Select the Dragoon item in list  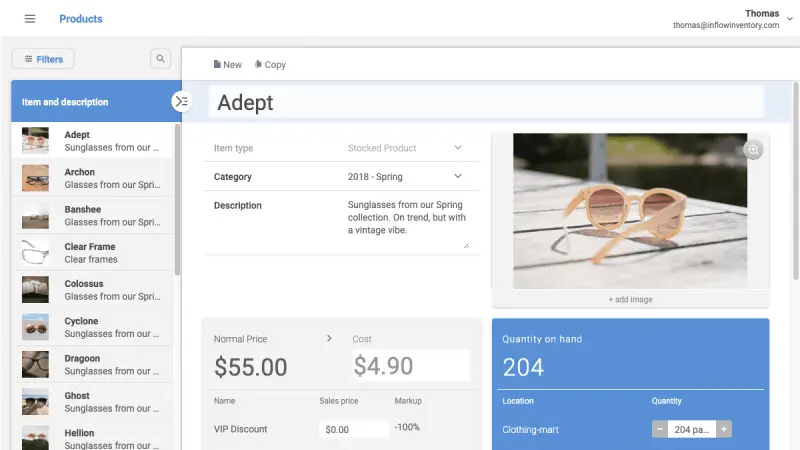92,364
